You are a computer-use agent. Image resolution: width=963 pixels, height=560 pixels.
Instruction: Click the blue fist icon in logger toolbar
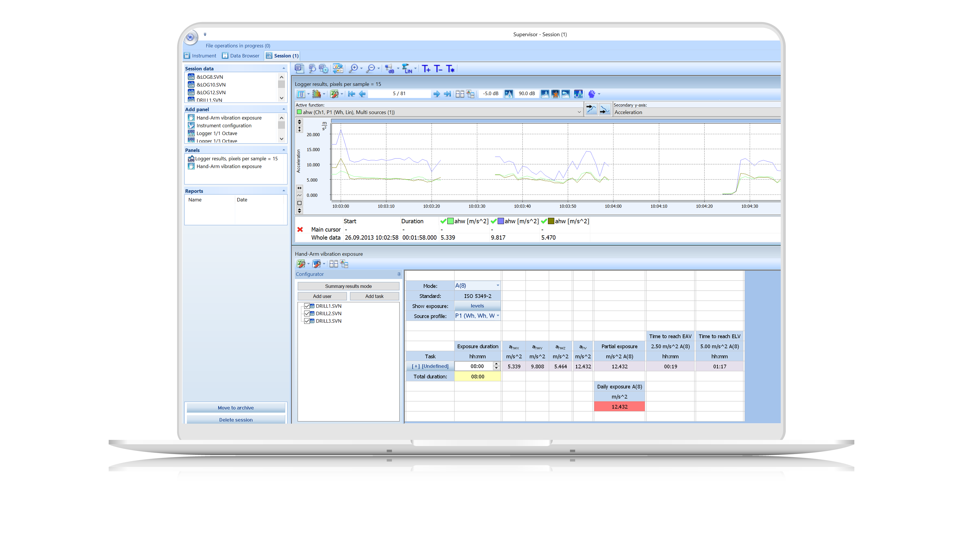point(591,94)
